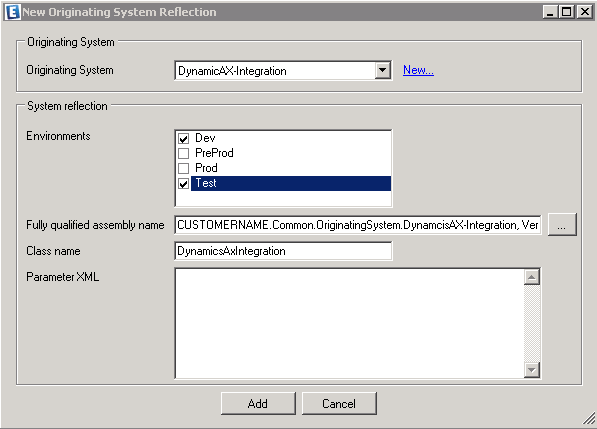Click the Cancel button

(x=339, y=403)
